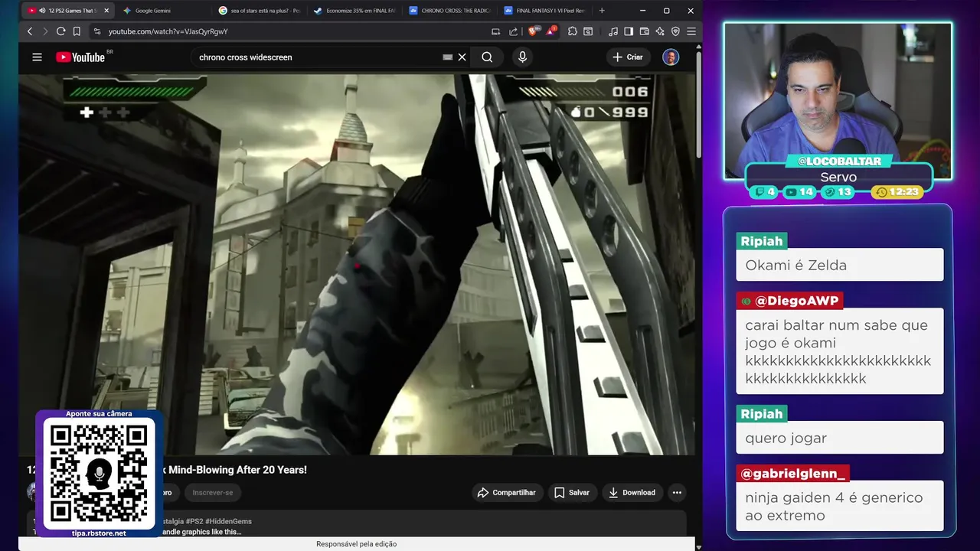Go back to the previous browser page
The height and width of the screenshot is (551, 980).
click(30, 31)
